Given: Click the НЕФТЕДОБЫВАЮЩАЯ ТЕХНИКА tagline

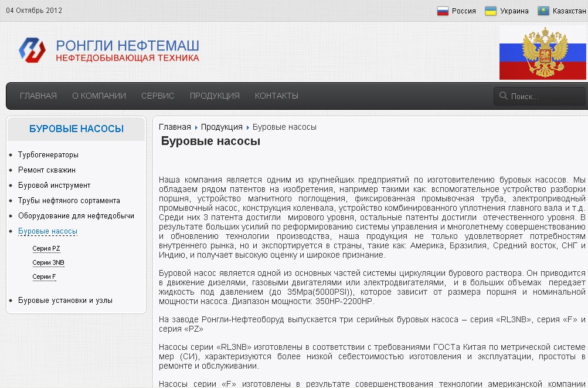Looking at the screenshot, I should click(127, 58).
